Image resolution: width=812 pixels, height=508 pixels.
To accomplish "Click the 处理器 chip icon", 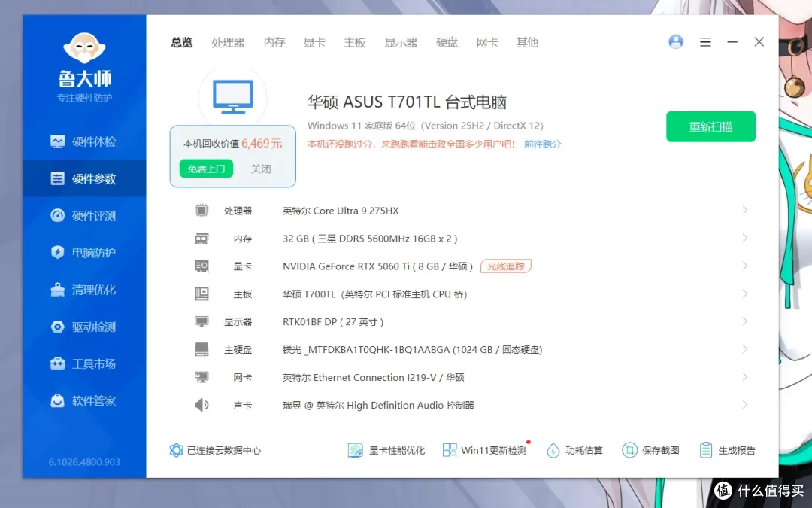I will pyautogui.click(x=201, y=211).
